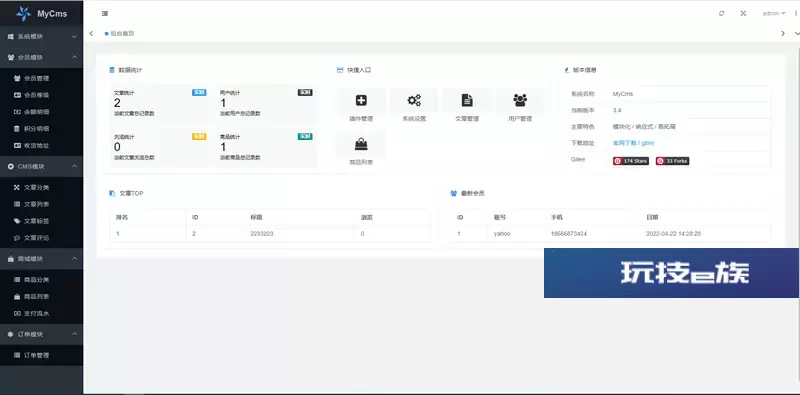Click the list icon beside 订单管理
The width and height of the screenshot is (800, 395).
17,355
